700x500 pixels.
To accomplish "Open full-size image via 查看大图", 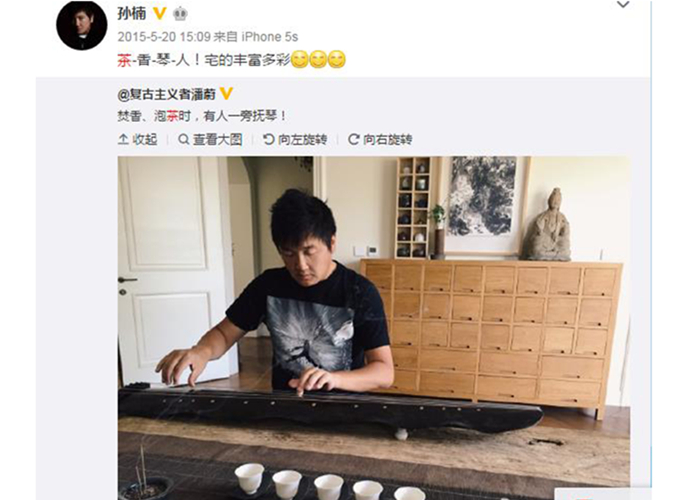I will point(210,140).
